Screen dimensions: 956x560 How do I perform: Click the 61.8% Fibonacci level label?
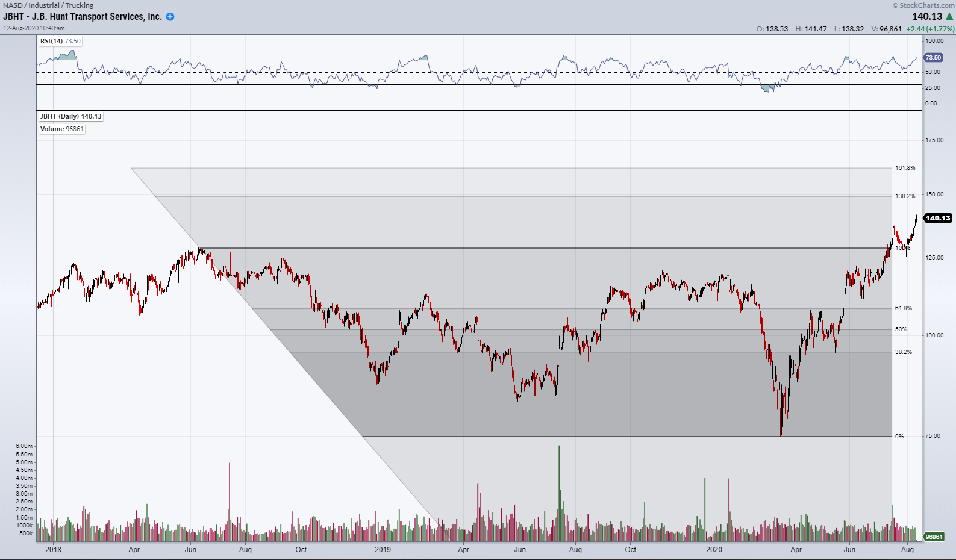click(903, 308)
